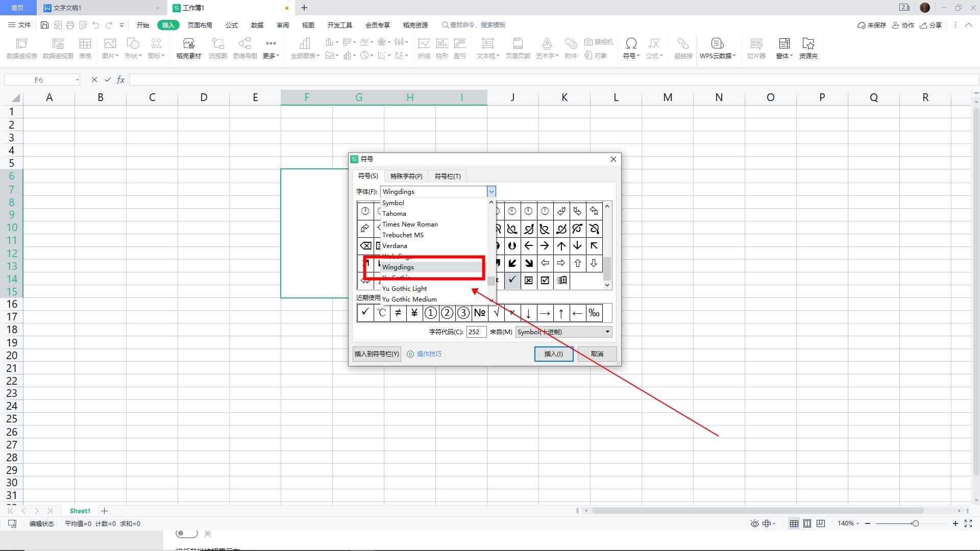Image resolution: width=980 pixels, height=551 pixels.
Task: Click the zoom slider handle
Action: (x=915, y=523)
